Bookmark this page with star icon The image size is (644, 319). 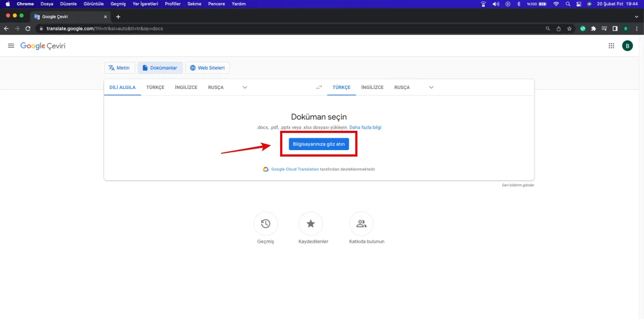pyautogui.click(x=569, y=28)
